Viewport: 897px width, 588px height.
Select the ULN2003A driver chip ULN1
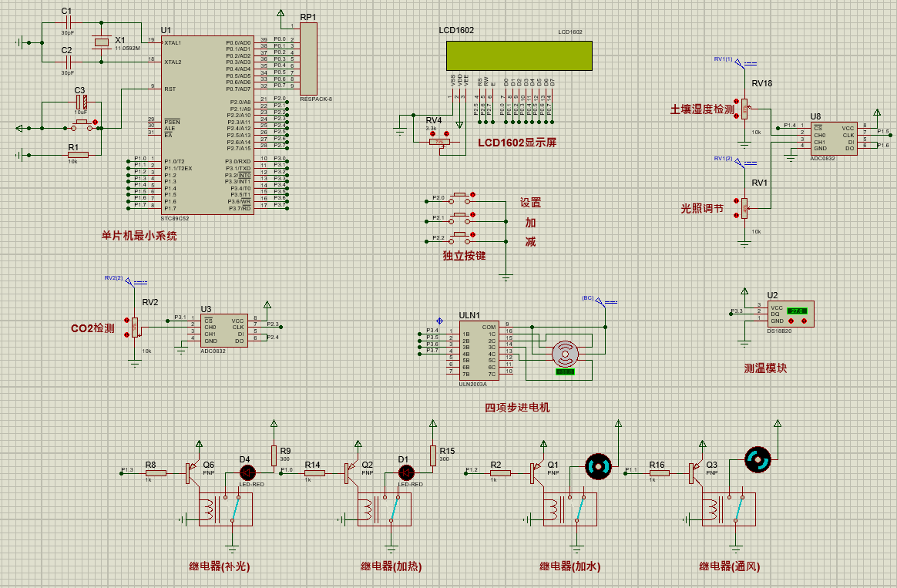tap(479, 351)
